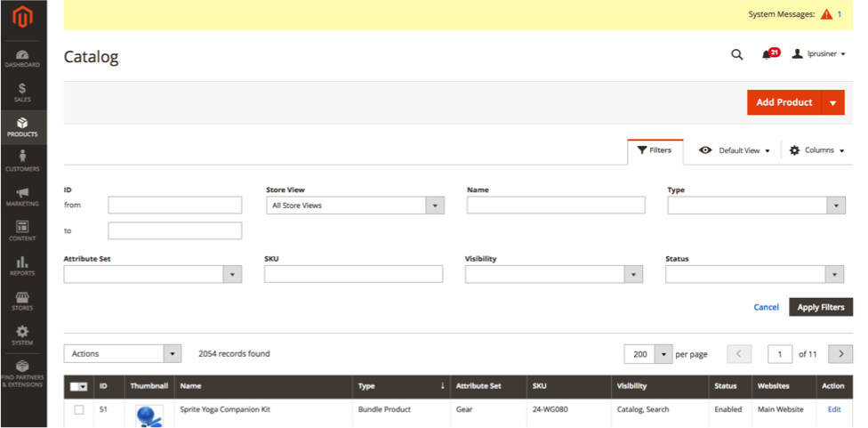Open the Default View dropdown
The image size is (868, 428).
[734, 150]
